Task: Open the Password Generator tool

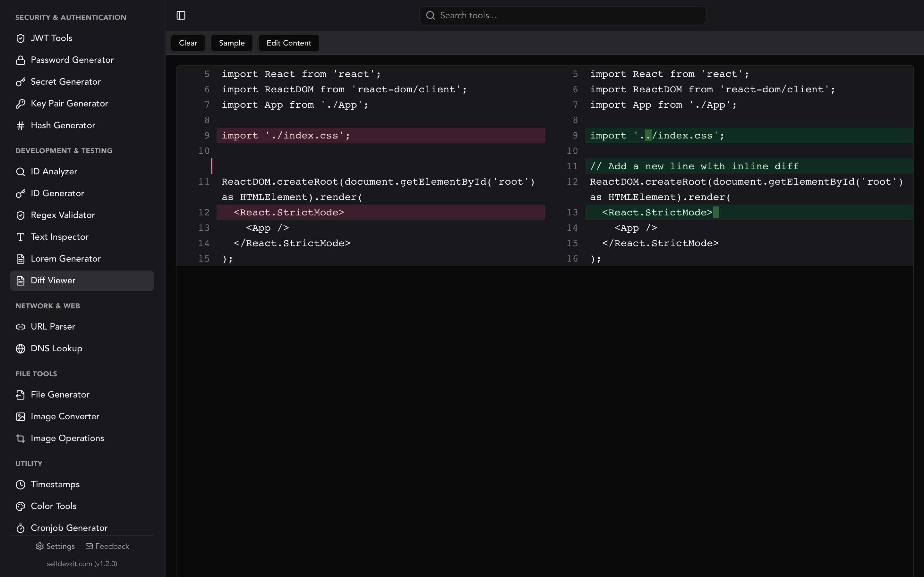Action: (72, 60)
